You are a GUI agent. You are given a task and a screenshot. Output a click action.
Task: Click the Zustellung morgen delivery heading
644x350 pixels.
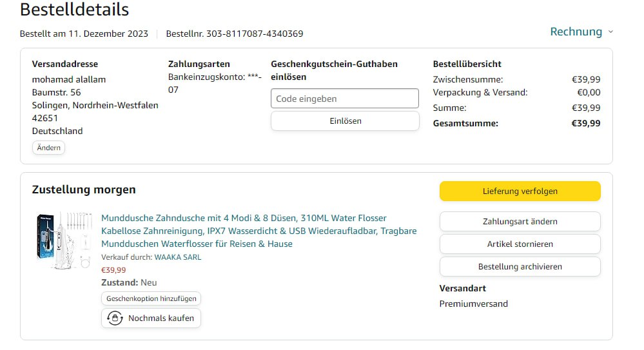[84, 190]
